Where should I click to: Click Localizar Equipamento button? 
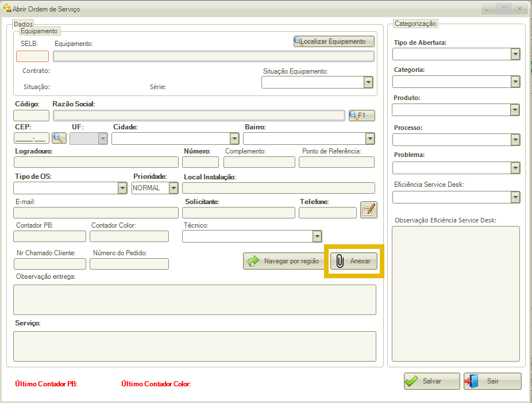[334, 41]
